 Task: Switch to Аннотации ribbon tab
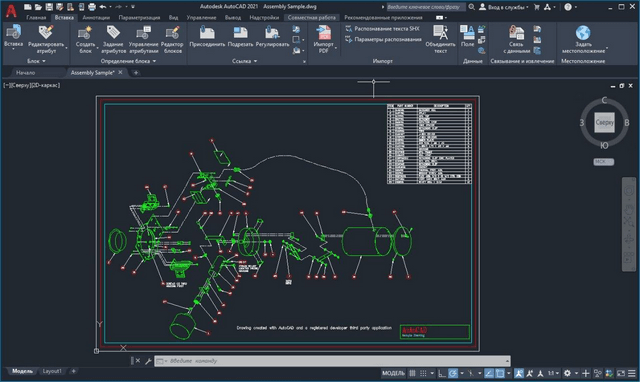pos(96,18)
